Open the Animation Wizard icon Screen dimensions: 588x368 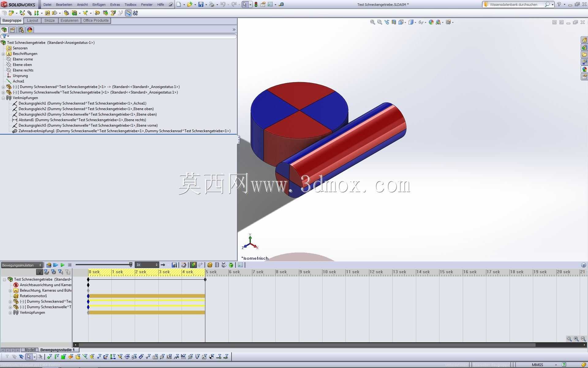[x=184, y=265]
